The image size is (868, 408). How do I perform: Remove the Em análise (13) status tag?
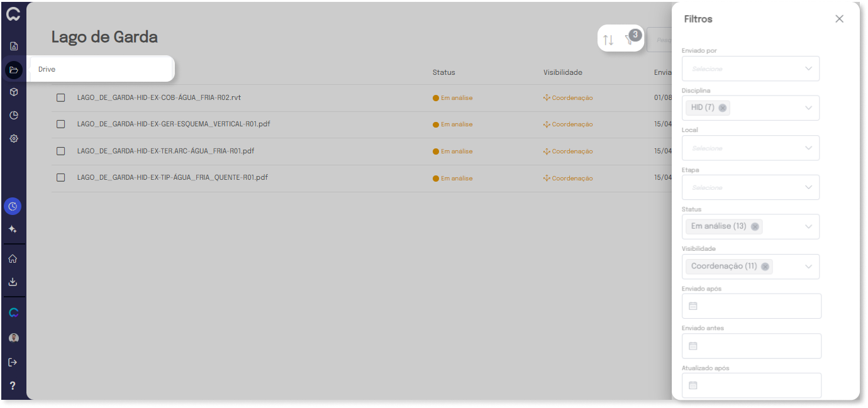pos(755,227)
